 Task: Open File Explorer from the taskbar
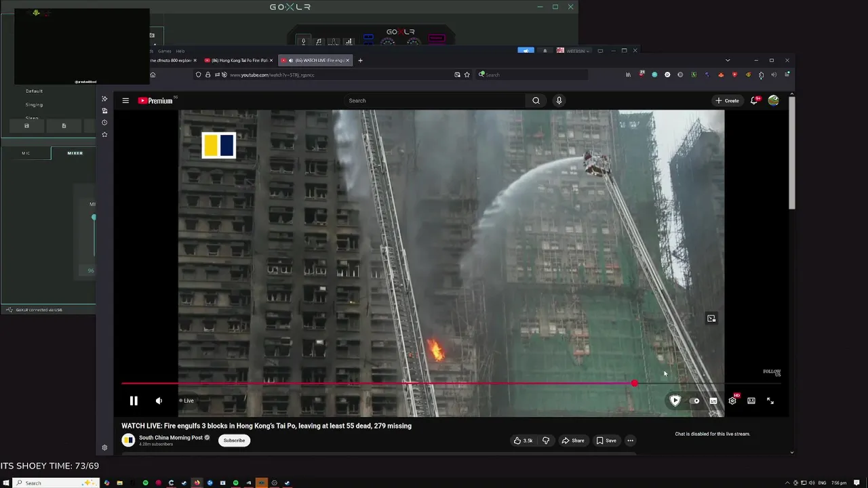pyautogui.click(x=119, y=483)
